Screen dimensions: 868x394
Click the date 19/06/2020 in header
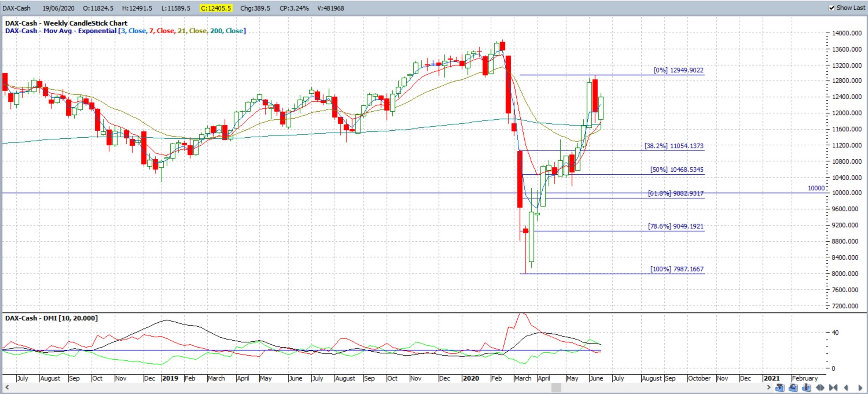pyautogui.click(x=58, y=8)
